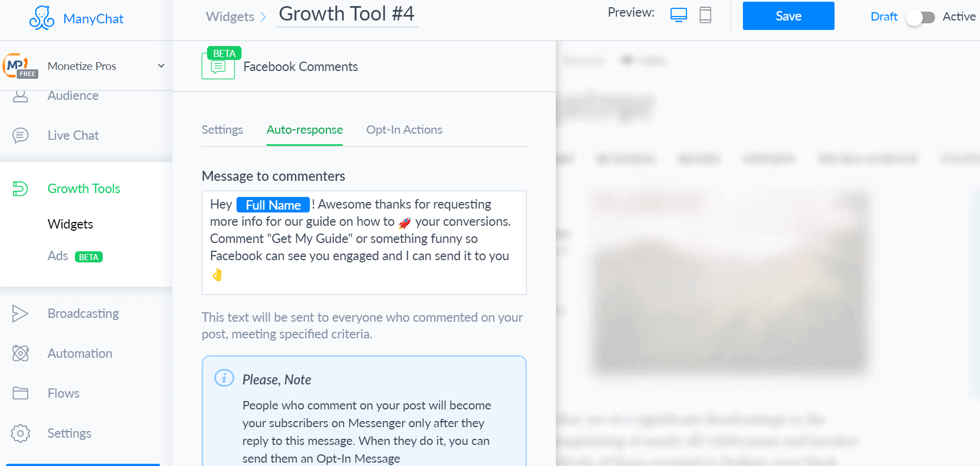Click the Full Name variable tag
980x466 pixels.
pyautogui.click(x=273, y=205)
